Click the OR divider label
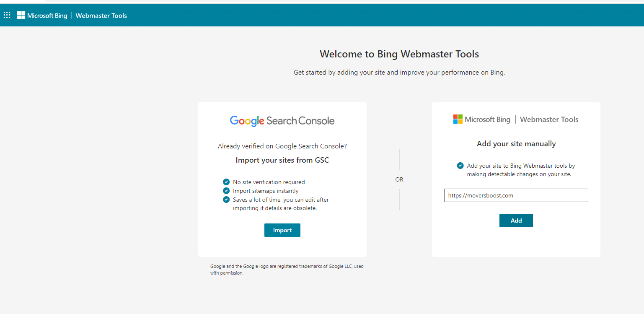 click(399, 179)
